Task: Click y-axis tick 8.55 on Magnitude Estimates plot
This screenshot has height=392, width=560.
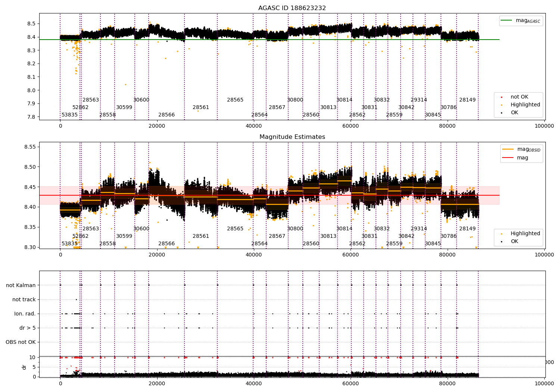Action: tap(30, 147)
